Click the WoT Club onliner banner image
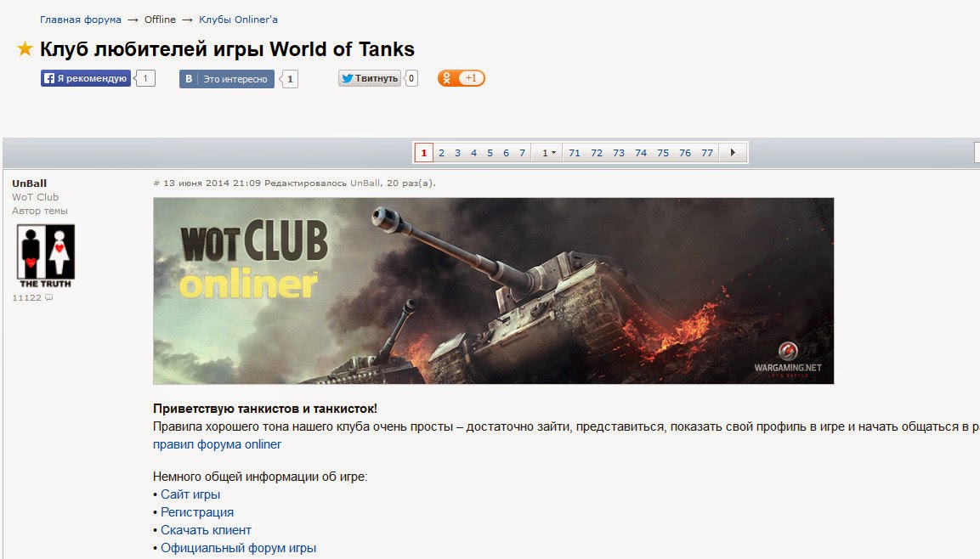Image resolution: width=980 pixels, height=559 pixels. pos(493,291)
